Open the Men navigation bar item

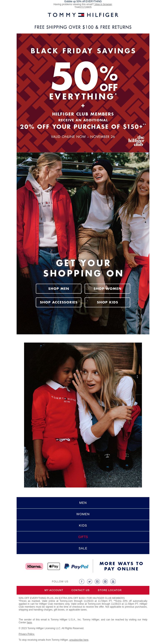83,503
